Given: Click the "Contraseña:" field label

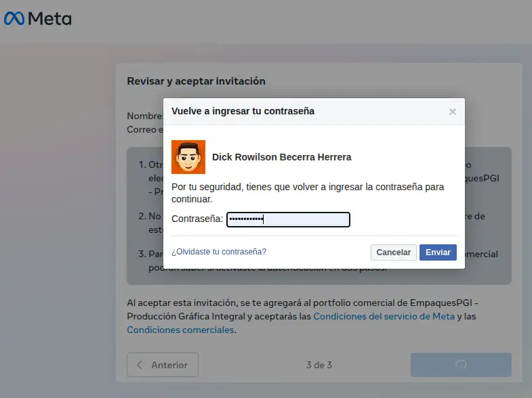Looking at the screenshot, I should (x=197, y=219).
